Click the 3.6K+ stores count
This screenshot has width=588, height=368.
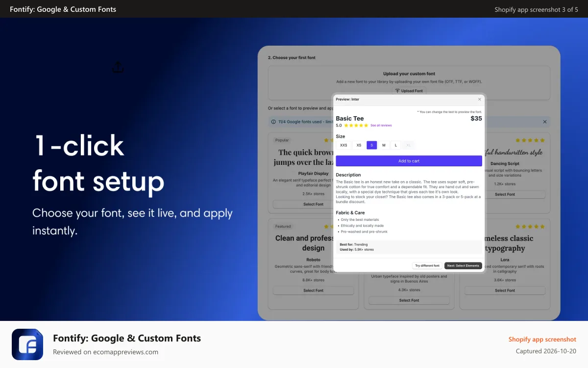click(505, 280)
